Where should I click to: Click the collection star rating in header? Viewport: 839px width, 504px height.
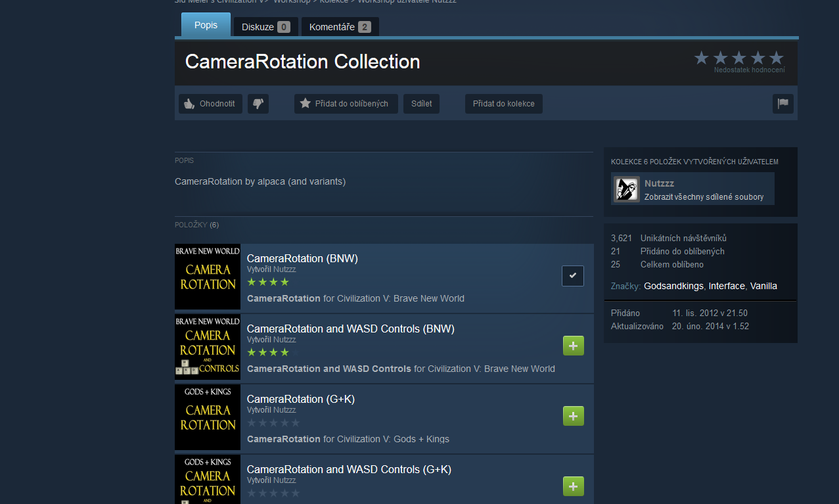click(739, 58)
